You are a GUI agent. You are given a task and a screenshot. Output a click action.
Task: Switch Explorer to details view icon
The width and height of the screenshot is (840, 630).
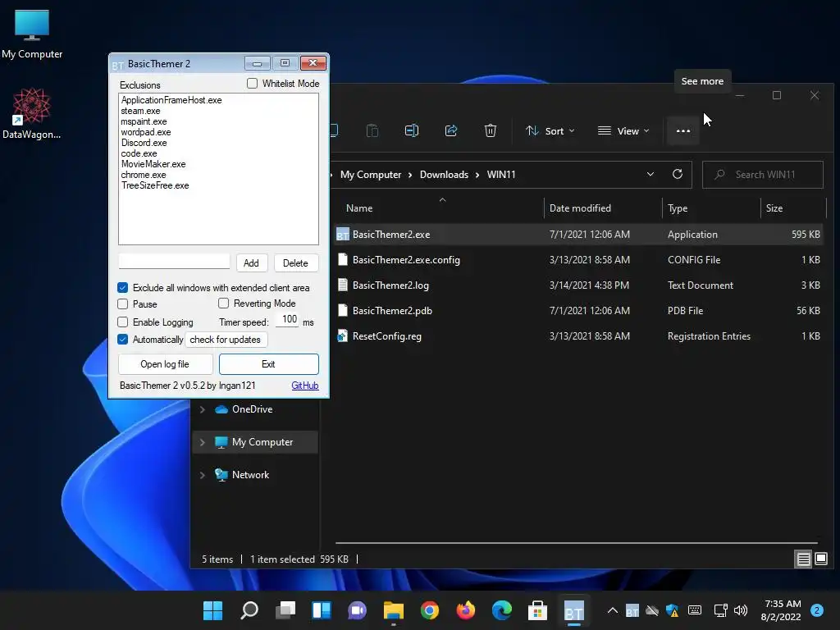point(803,559)
